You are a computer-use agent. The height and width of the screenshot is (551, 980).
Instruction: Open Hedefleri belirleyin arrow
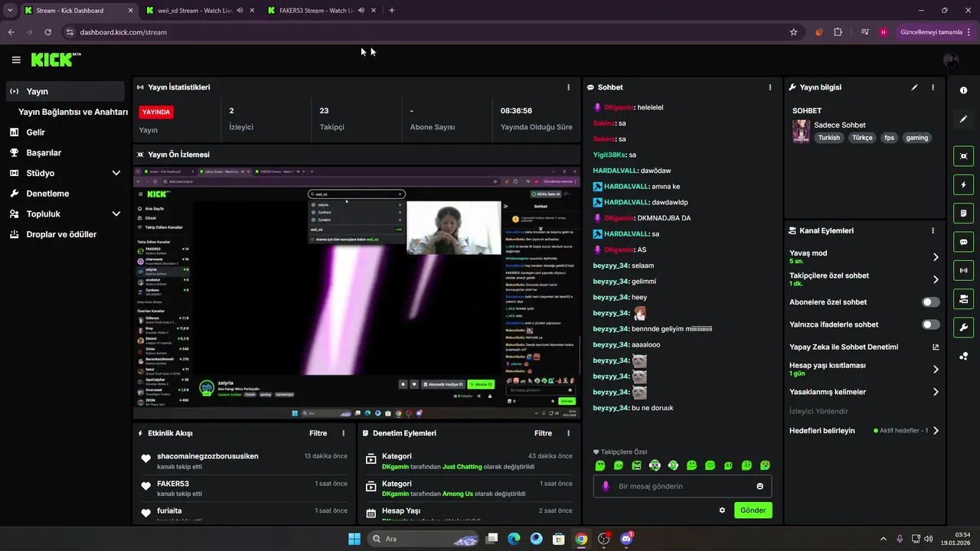tap(936, 431)
